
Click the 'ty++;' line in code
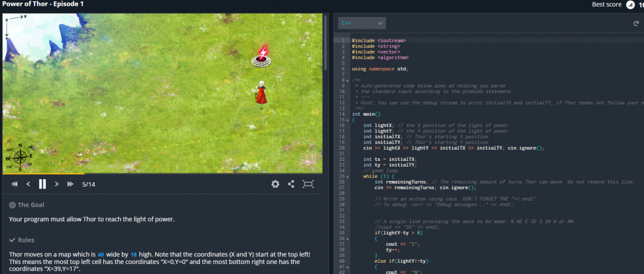[393, 249]
